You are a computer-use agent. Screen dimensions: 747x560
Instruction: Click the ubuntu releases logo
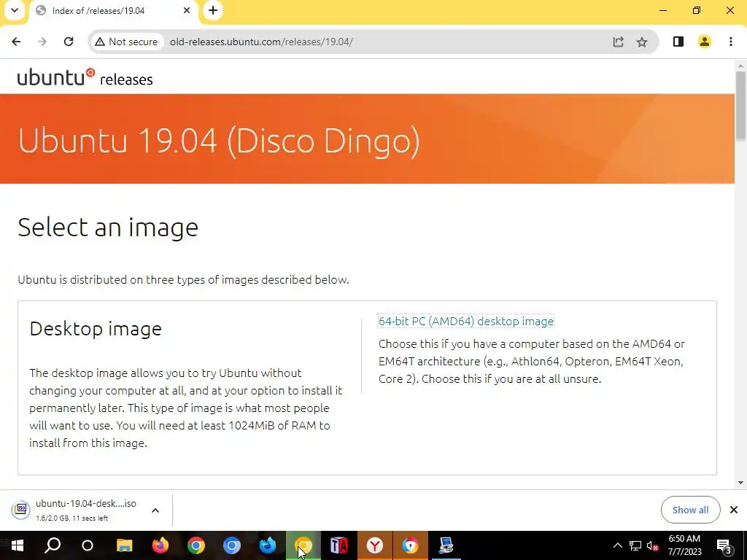point(85,77)
